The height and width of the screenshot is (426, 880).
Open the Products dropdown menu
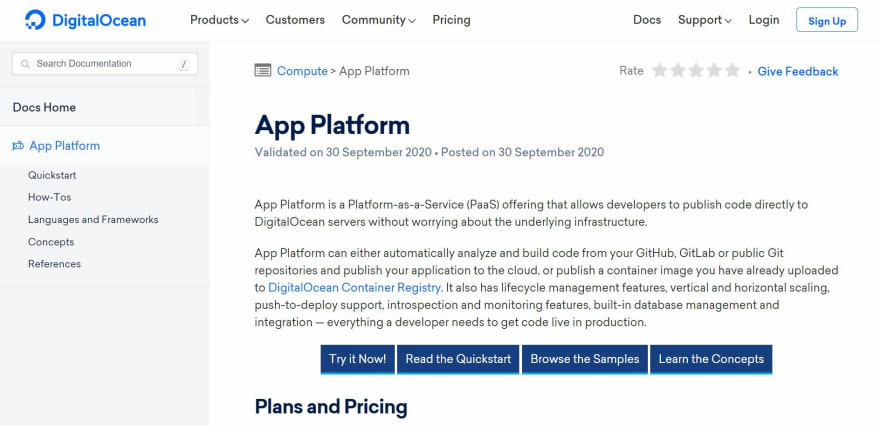click(x=219, y=20)
